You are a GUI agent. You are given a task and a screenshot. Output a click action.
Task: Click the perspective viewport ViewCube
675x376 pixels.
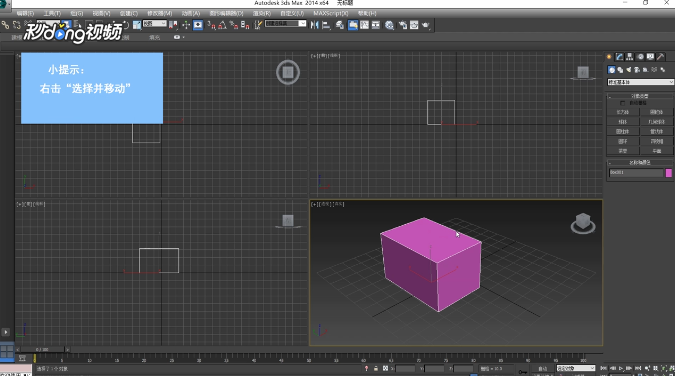tap(583, 223)
